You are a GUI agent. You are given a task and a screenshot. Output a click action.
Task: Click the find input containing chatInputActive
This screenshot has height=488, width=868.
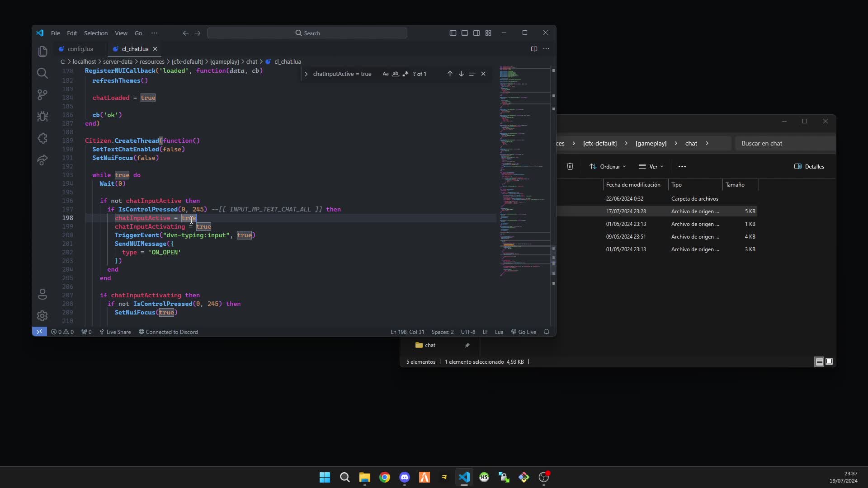(345, 74)
